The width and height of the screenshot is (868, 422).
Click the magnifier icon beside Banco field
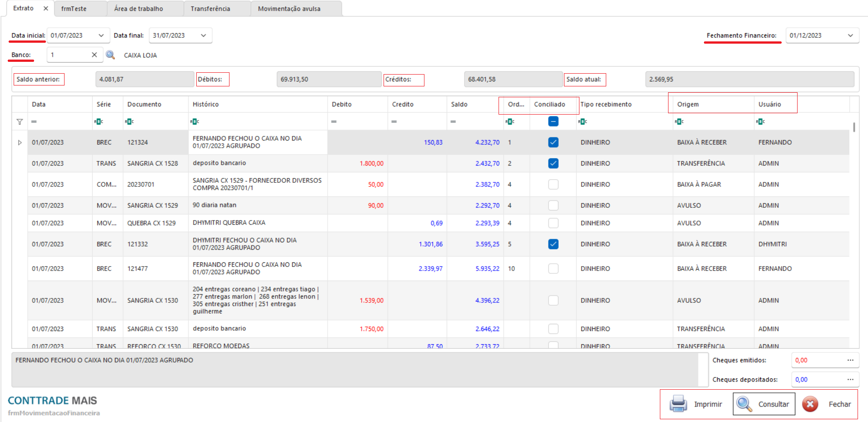110,55
